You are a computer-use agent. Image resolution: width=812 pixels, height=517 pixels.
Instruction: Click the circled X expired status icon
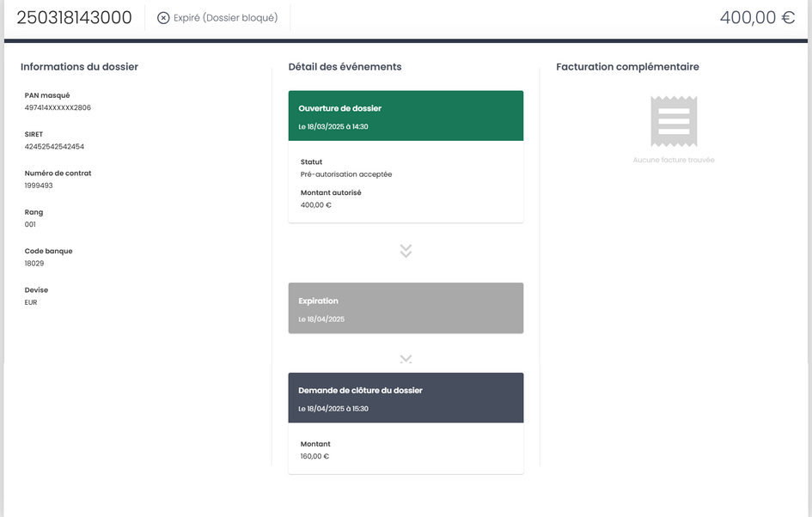click(x=163, y=18)
